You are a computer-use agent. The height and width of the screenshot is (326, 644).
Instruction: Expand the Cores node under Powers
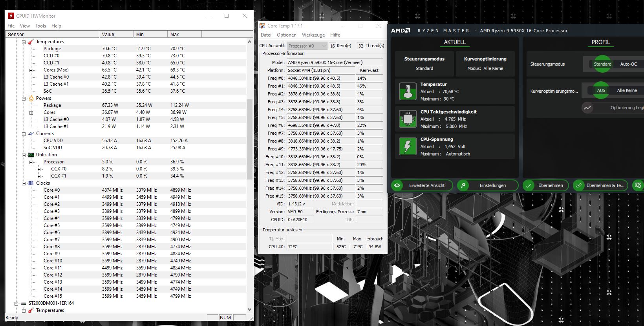pos(31,112)
